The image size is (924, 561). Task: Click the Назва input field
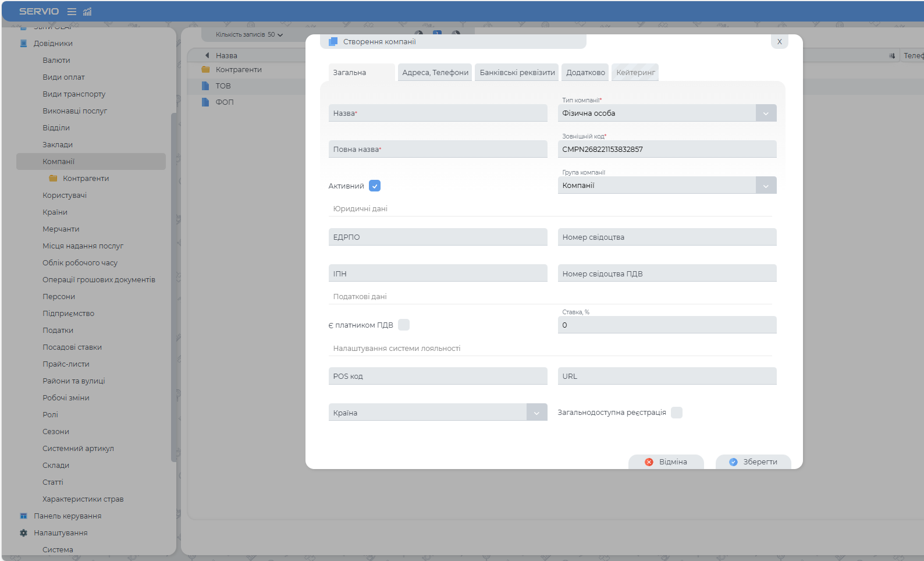[438, 113]
